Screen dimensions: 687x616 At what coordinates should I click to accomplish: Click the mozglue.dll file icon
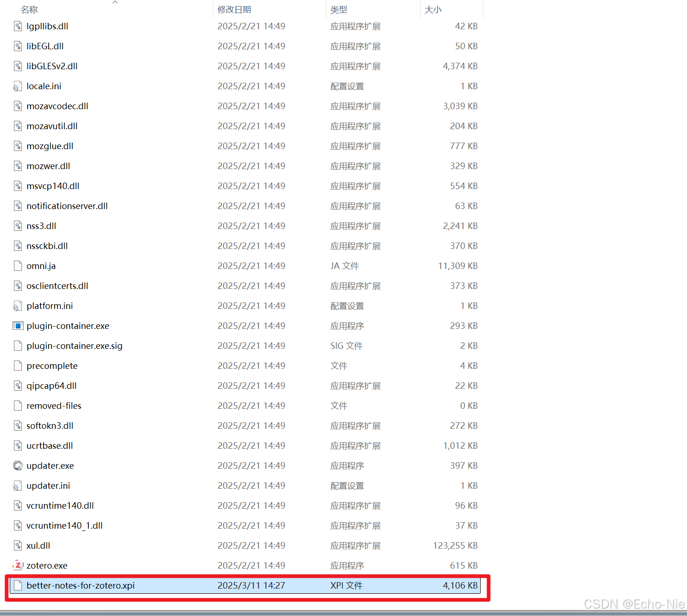[18, 146]
